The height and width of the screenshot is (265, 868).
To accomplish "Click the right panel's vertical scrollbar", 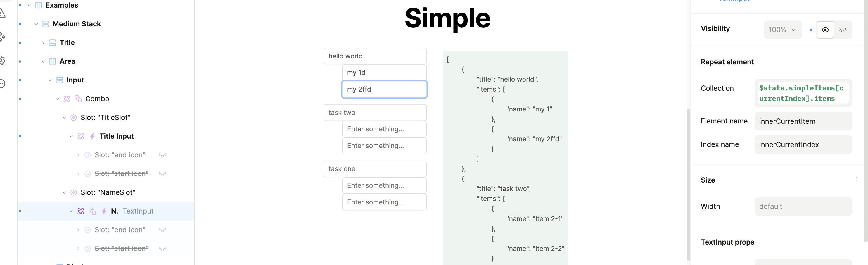I will coord(865,135).
